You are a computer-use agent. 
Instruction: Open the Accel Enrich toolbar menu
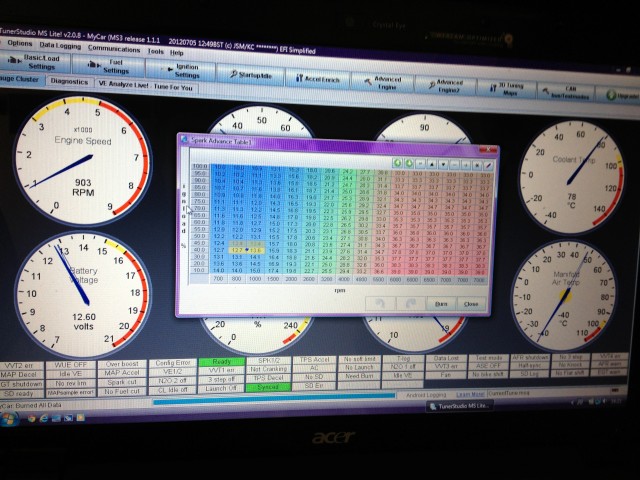click(318, 79)
